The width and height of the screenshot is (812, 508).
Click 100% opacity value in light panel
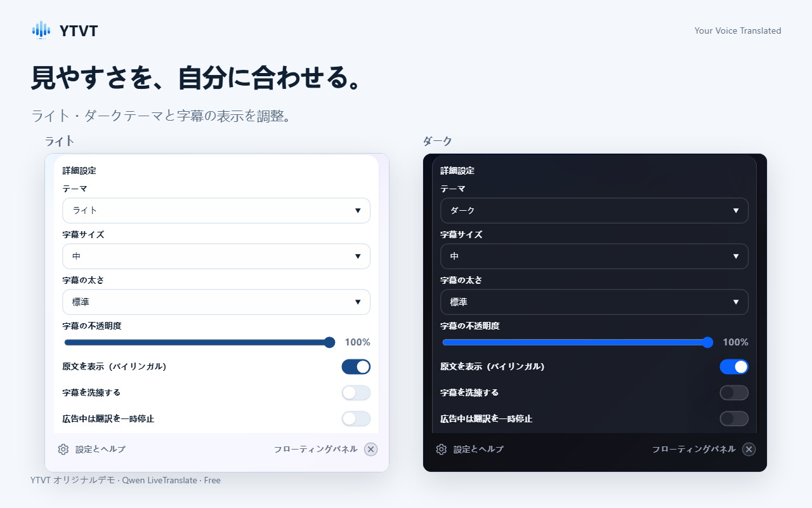[358, 342]
